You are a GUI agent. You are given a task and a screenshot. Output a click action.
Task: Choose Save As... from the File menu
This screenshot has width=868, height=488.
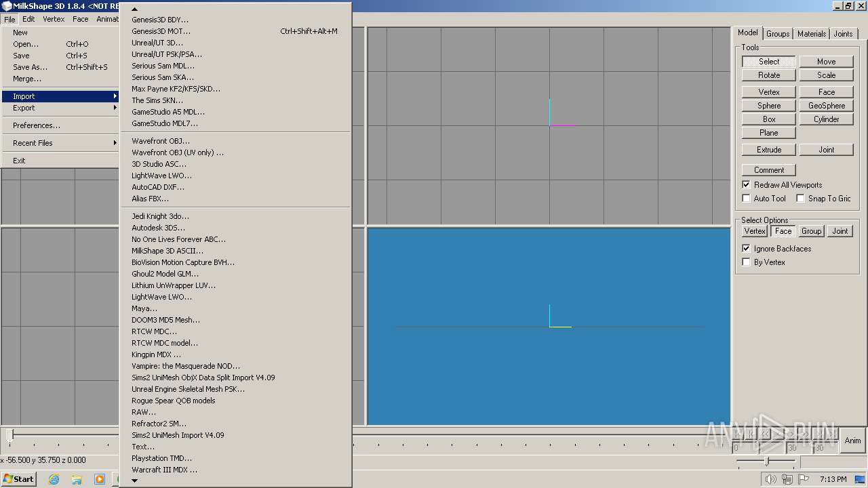60,67
